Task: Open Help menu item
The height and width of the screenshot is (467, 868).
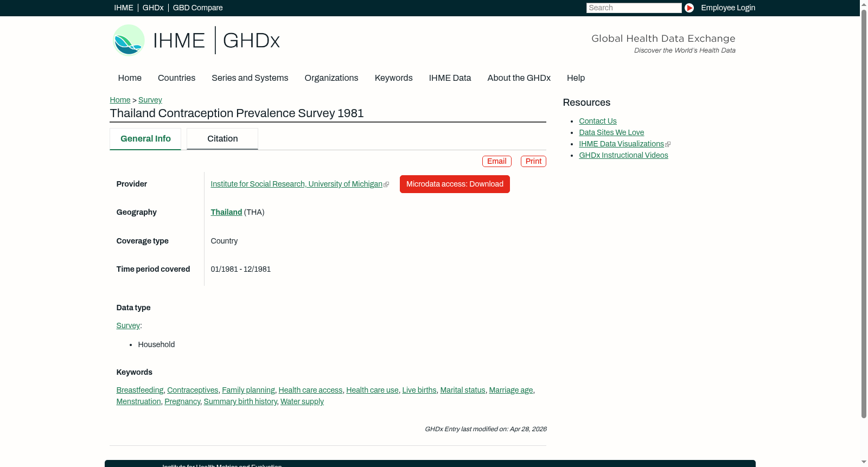Action: 576,78
